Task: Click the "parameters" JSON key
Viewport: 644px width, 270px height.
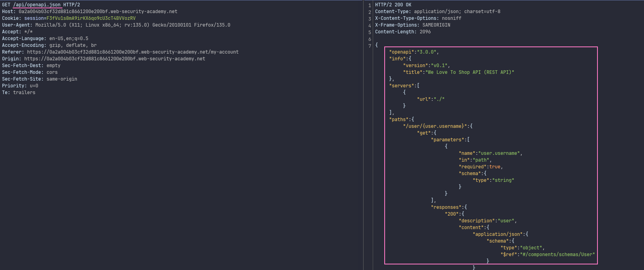Action: (447, 140)
